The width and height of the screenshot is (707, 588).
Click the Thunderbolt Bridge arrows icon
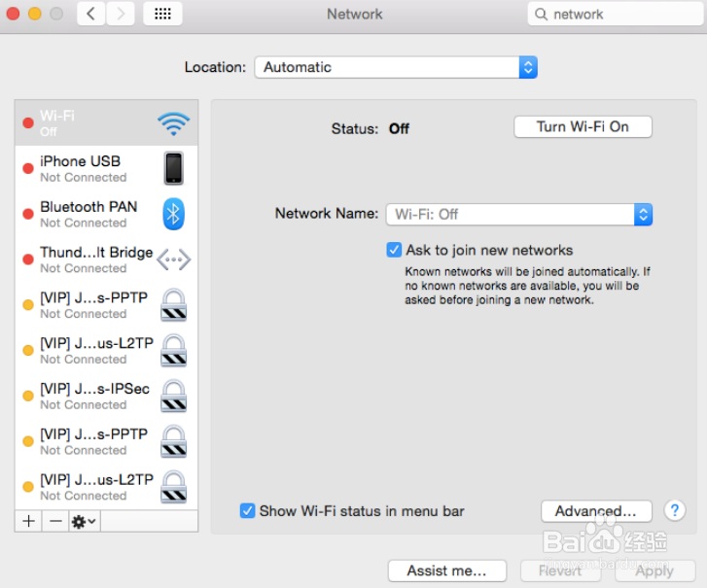pos(174,259)
